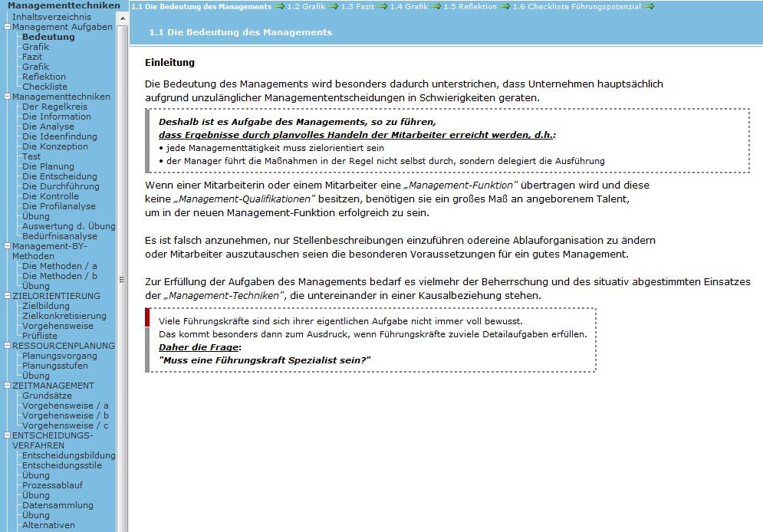Open Planungsstufen page
This screenshot has width=763, height=532.
(55, 366)
